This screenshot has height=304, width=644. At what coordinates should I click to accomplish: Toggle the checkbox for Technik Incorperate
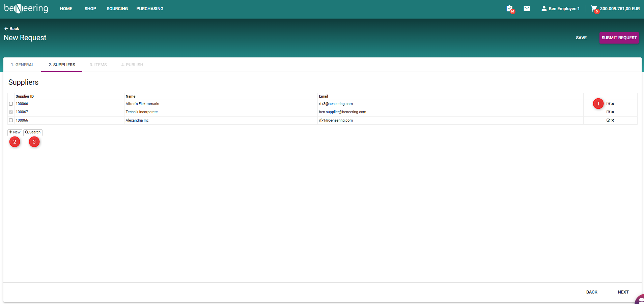click(x=11, y=112)
